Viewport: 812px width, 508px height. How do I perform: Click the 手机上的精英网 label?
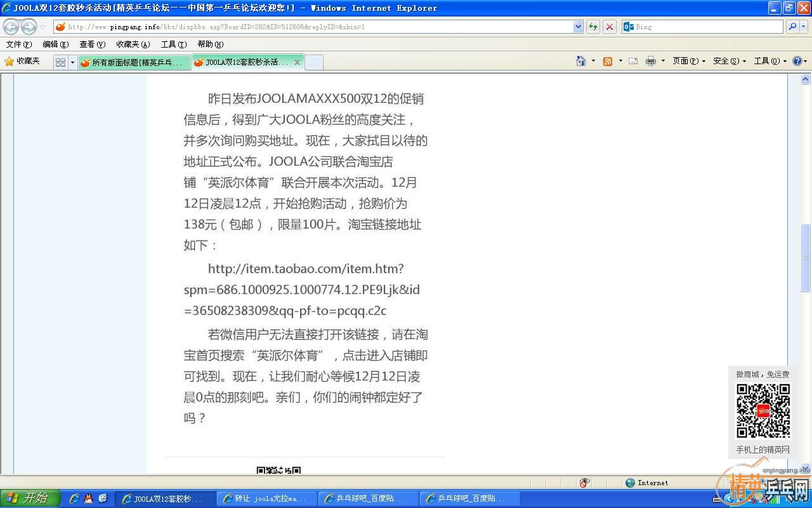coord(763,450)
